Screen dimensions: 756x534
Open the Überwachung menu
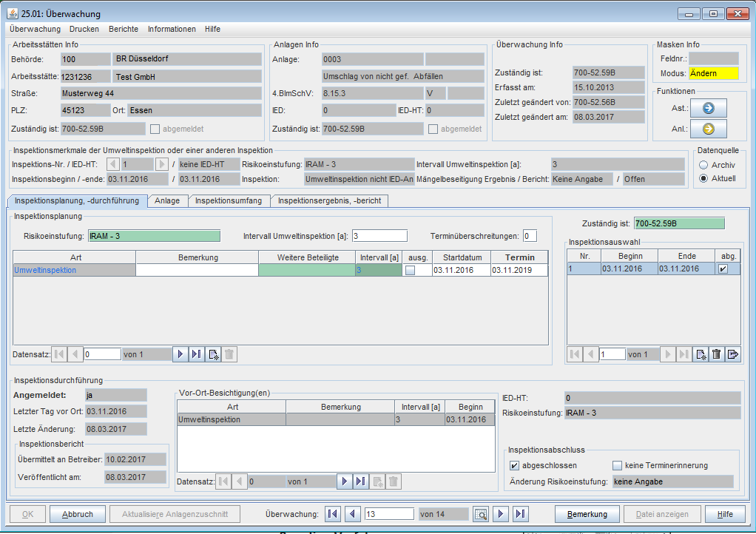[x=36, y=29]
